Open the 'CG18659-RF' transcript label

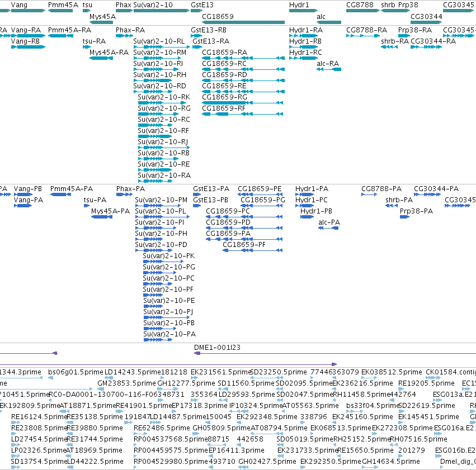click(224, 108)
